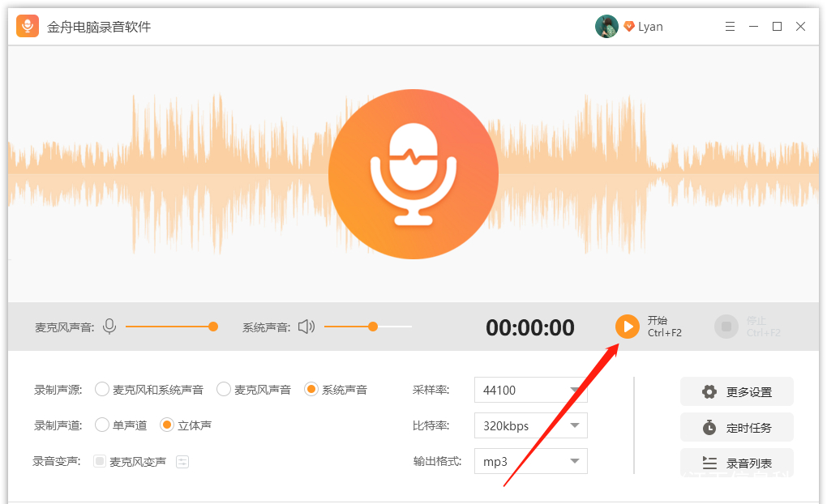The image size is (827, 504).
Task: Maximize the recorder window
Action: pos(777,27)
